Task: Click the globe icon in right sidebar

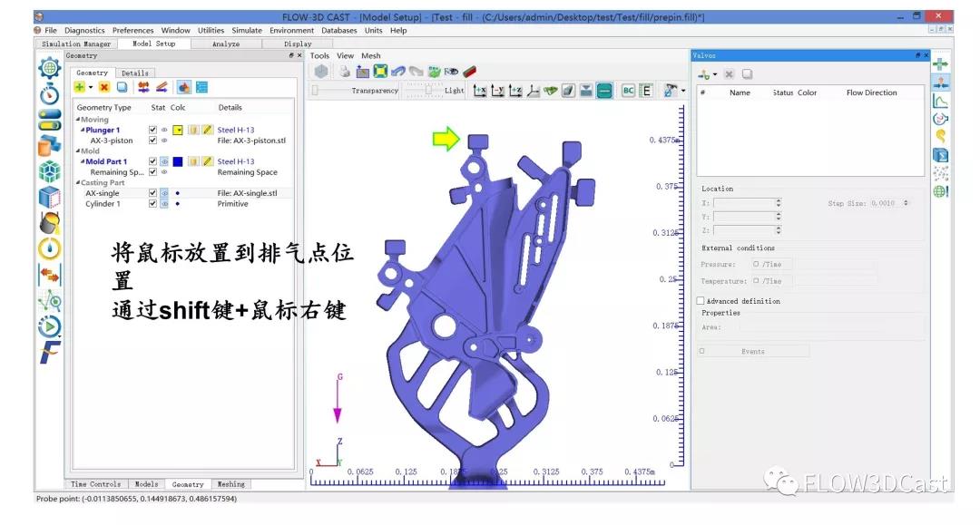Action: pos(940,191)
